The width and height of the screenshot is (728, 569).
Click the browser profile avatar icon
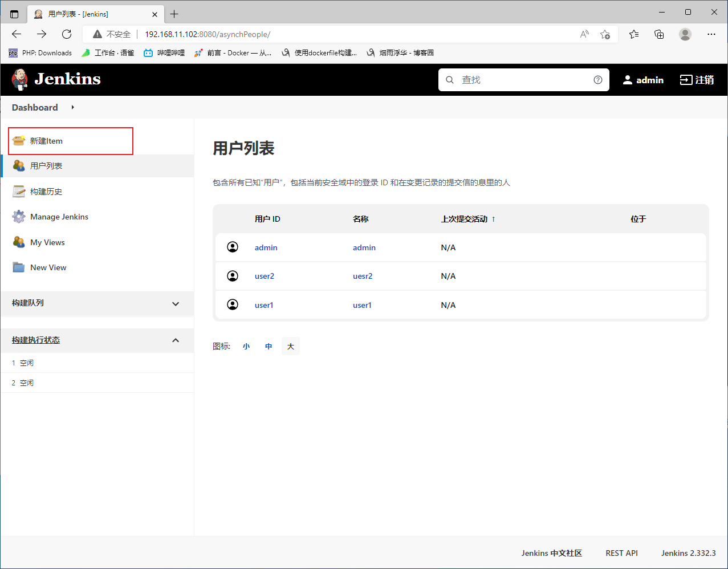685,34
